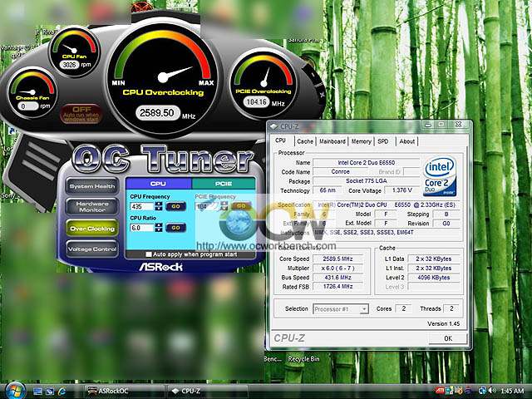Open the Recycle Bin desktop icon label
Viewport: 532px width, 399px height.
(303, 359)
